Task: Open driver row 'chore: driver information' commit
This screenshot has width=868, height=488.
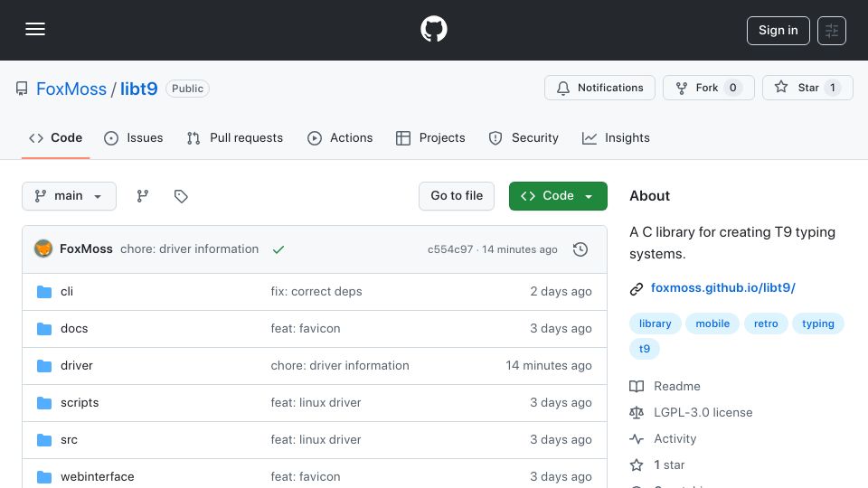Action: click(340, 366)
